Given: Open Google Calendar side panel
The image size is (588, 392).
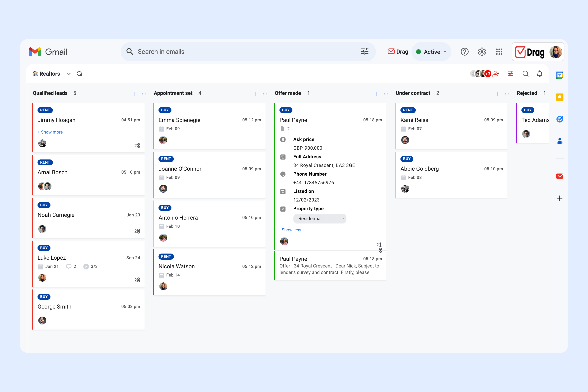Looking at the screenshot, I should 560,75.
